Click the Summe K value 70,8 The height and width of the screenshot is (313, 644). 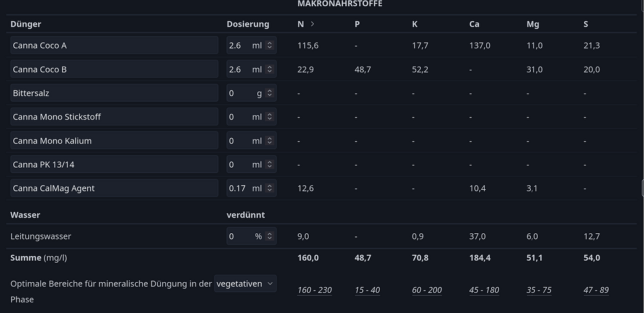click(420, 258)
